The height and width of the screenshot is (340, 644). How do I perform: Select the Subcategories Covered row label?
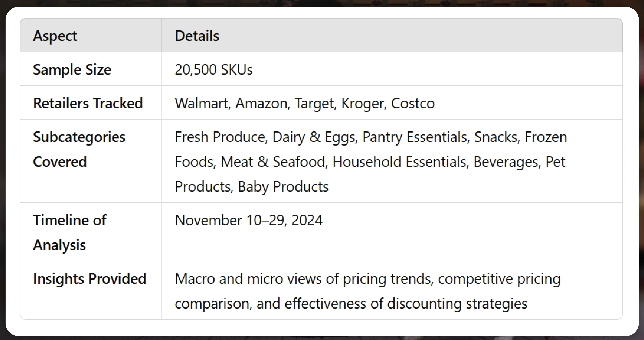[79, 149]
